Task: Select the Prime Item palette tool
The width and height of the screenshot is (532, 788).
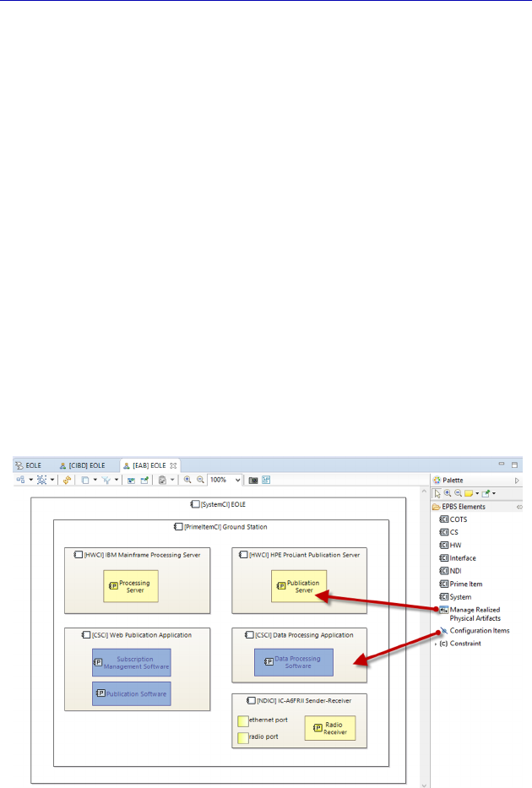Action: [x=461, y=584]
